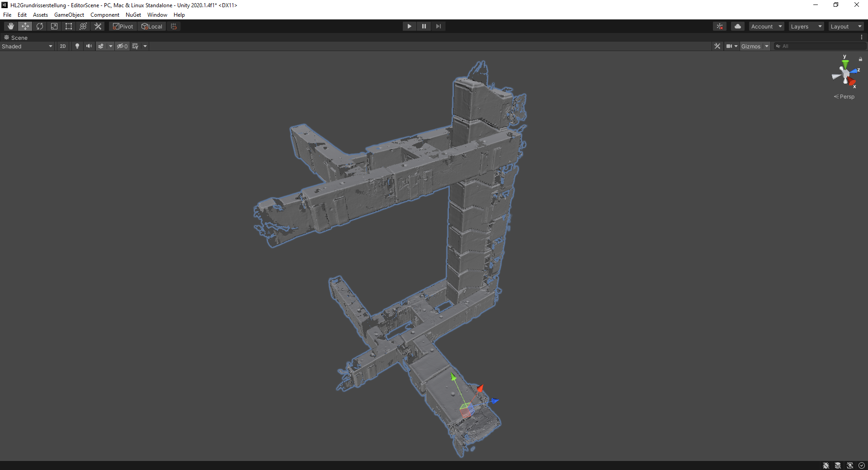Toggle the Pivot handle position button
The height and width of the screenshot is (470, 868).
(x=123, y=26)
